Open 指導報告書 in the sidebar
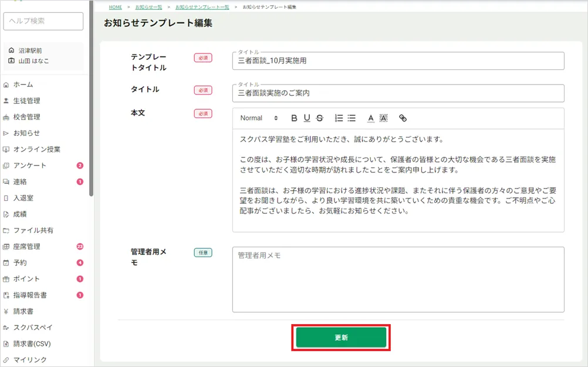 [x=30, y=295]
